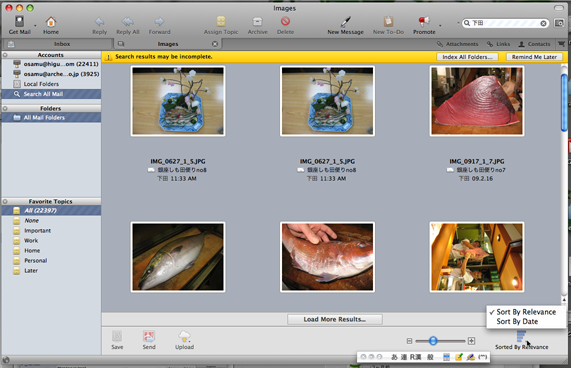Click the Forward toolbar icon
Viewport: 571px width, 368px height.
[x=159, y=22]
